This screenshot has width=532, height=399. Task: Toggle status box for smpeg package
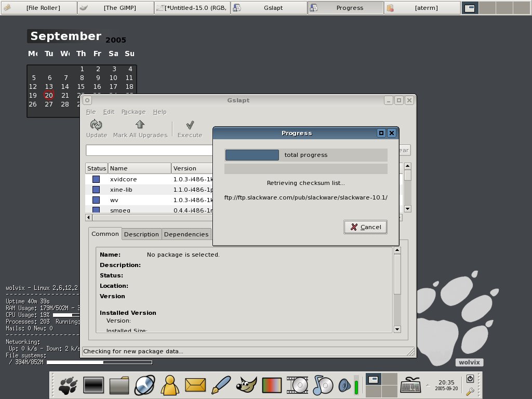tap(96, 210)
